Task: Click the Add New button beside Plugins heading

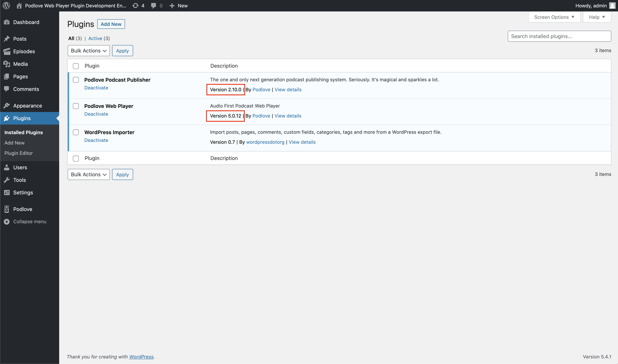Action: pos(111,24)
